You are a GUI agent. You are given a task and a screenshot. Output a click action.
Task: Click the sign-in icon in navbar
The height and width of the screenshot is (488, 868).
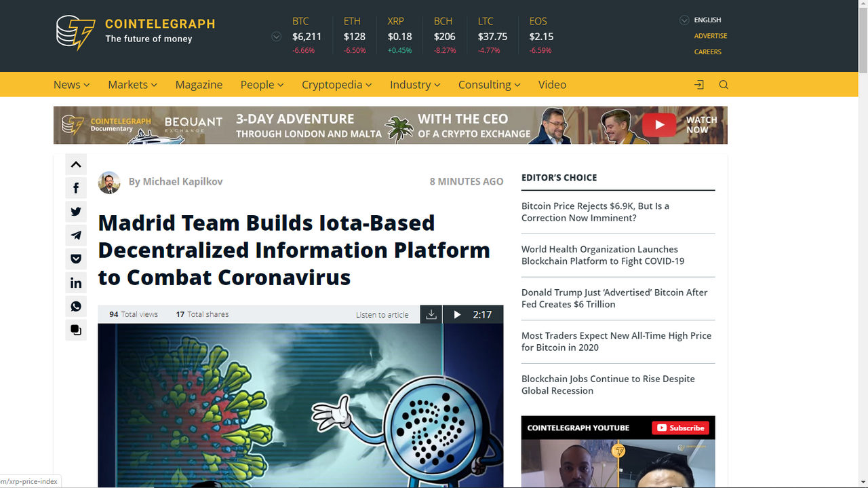pos(699,85)
